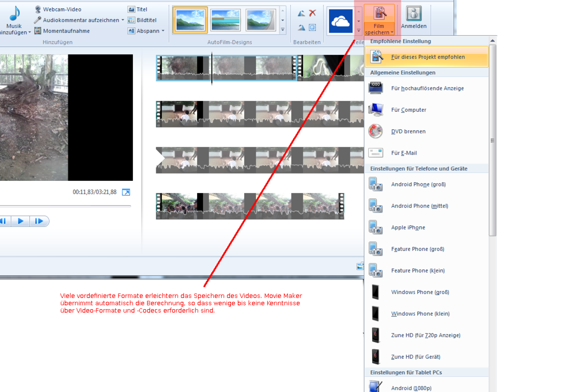Image resolution: width=561 pixels, height=392 pixels.
Task: Expand the share destinations gallery
Action: pyautogui.click(x=359, y=30)
